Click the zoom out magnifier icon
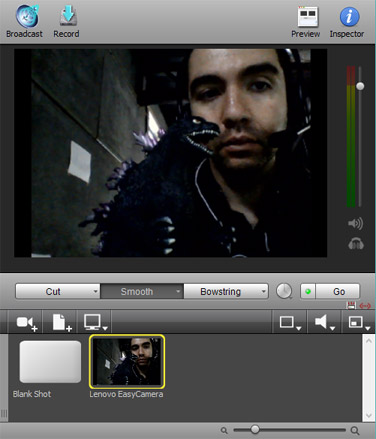This screenshot has width=376, height=439. click(224, 431)
